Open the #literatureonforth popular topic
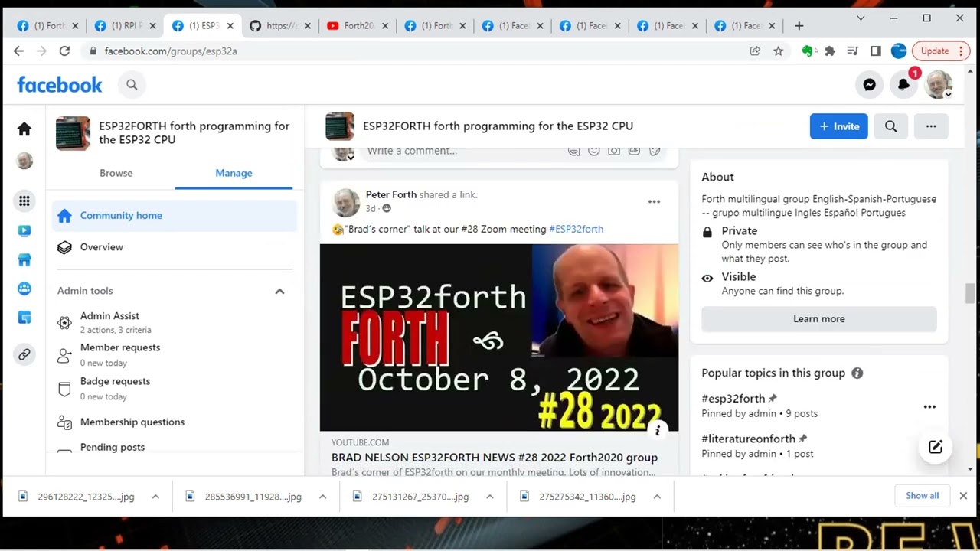 (748, 439)
